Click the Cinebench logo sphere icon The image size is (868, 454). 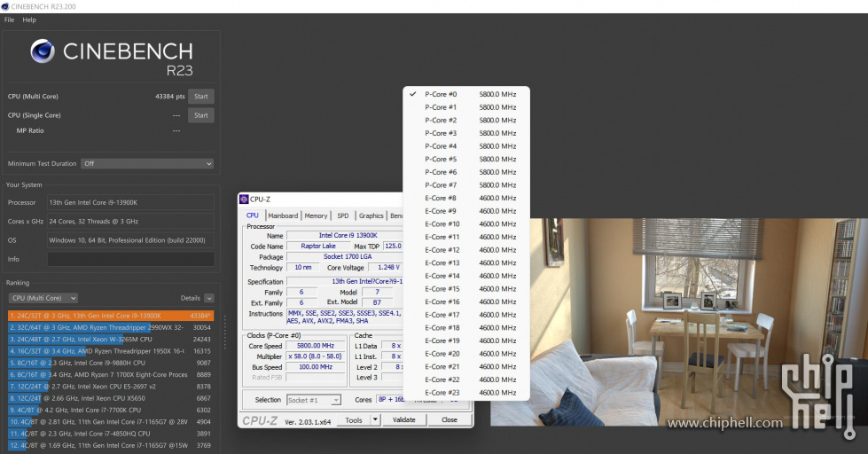(x=43, y=52)
